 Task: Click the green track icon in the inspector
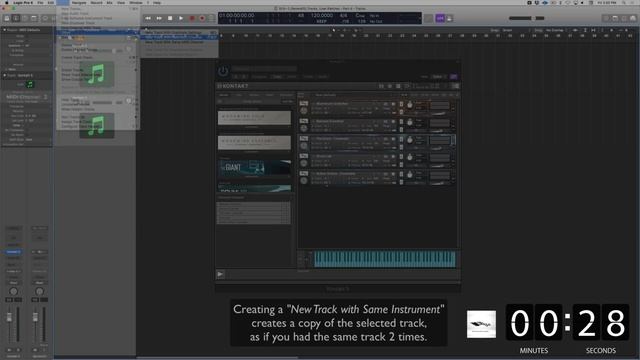point(30,84)
